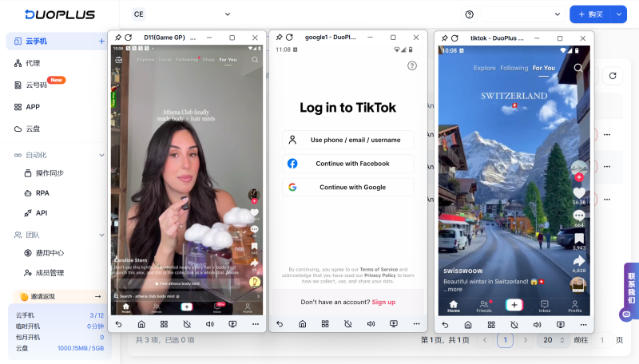Open recent apps in google1 phone toolbar
The height and width of the screenshot is (364, 639).
click(325, 324)
